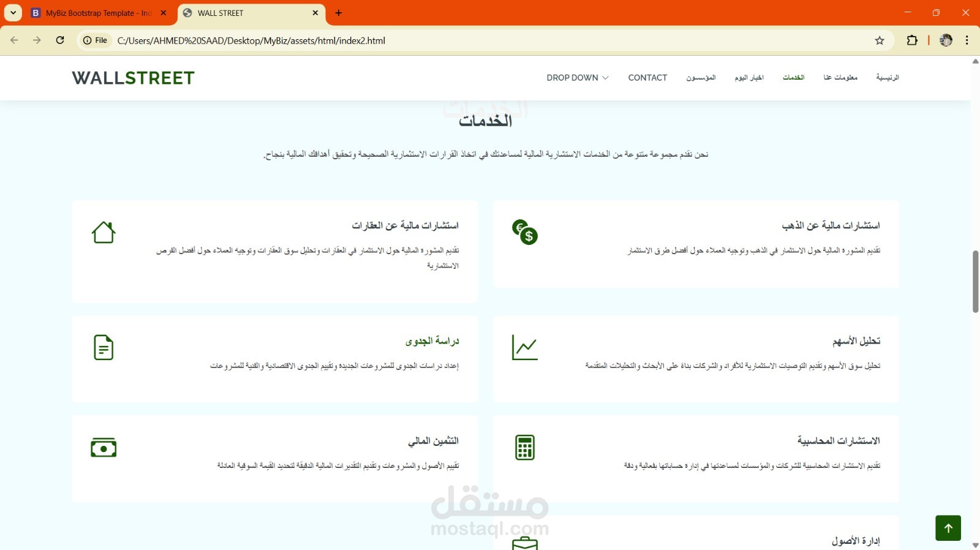Click the الخدمات section heading

click(486, 121)
